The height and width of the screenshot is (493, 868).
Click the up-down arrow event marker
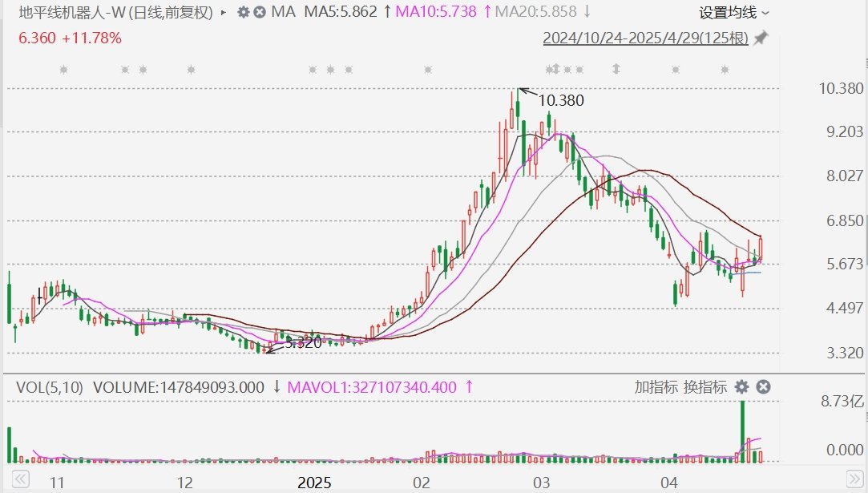click(616, 70)
